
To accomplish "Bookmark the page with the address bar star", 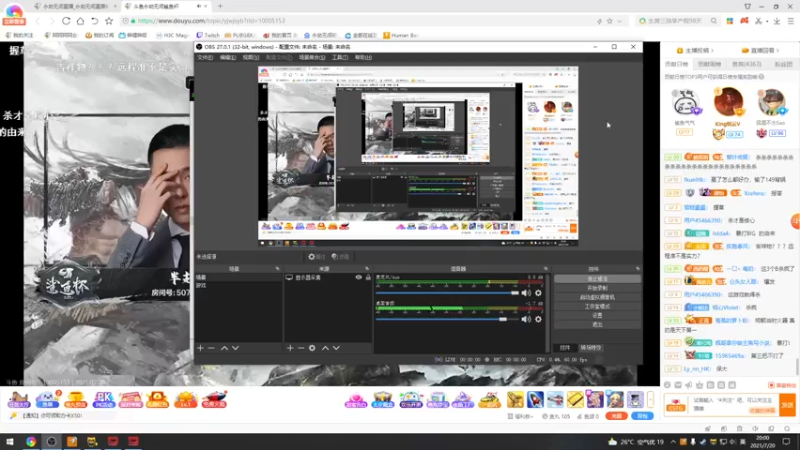I will 610,21.
